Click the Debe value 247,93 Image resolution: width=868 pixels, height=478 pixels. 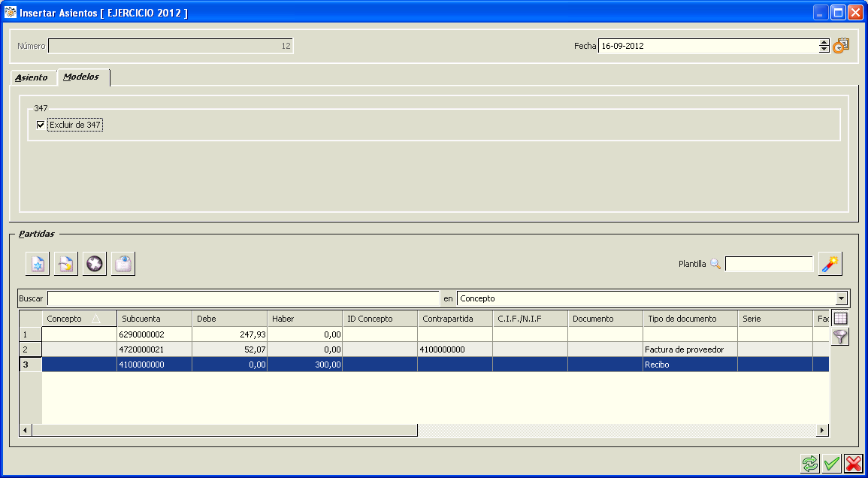click(x=230, y=334)
